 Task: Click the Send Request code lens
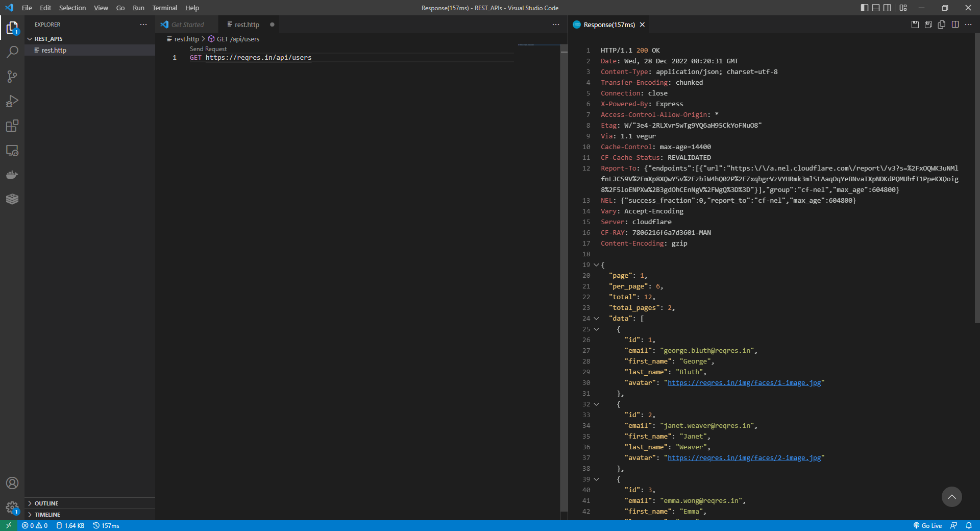(x=208, y=49)
